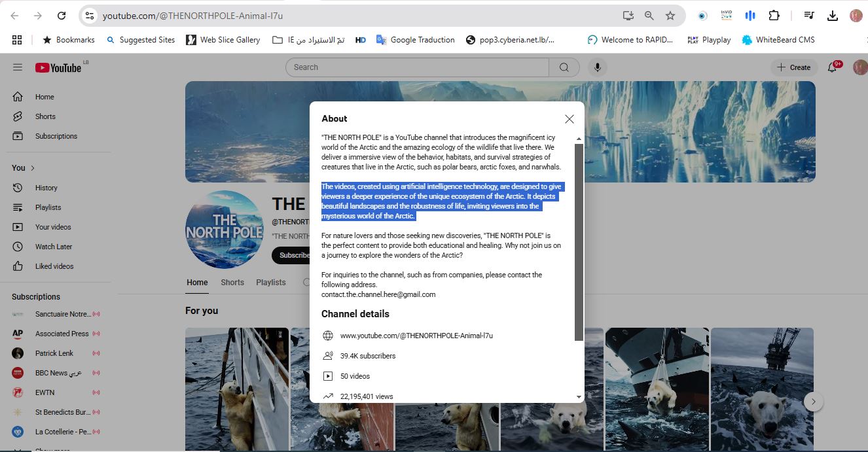This screenshot has width=868, height=452.
Task: Switch to the Shorts channel tab
Action: (x=232, y=283)
